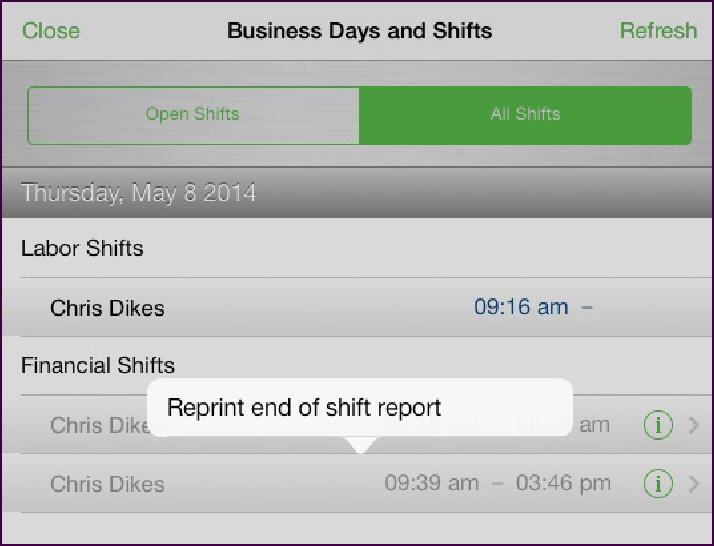The height and width of the screenshot is (546, 714).
Task: Tap the 09:39 am start time
Action: 431,483
